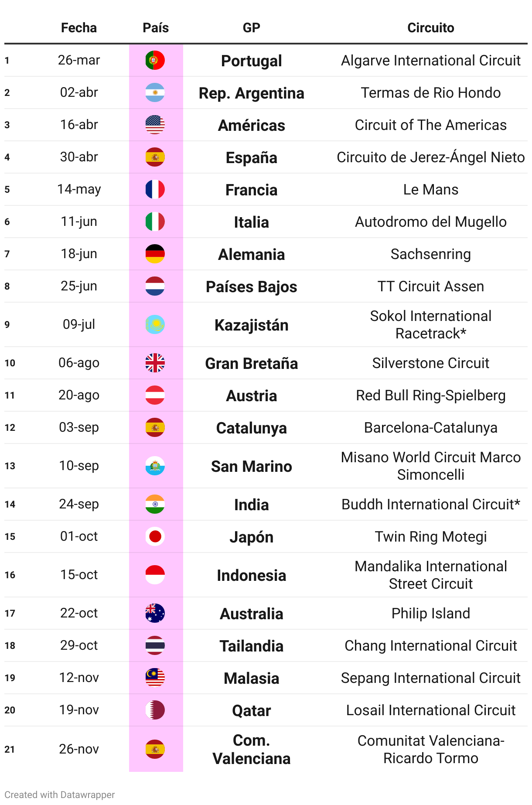Click the Malaysia flag icon
Image resolution: width=532 pixels, height=805 pixels.
coord(155,678)
